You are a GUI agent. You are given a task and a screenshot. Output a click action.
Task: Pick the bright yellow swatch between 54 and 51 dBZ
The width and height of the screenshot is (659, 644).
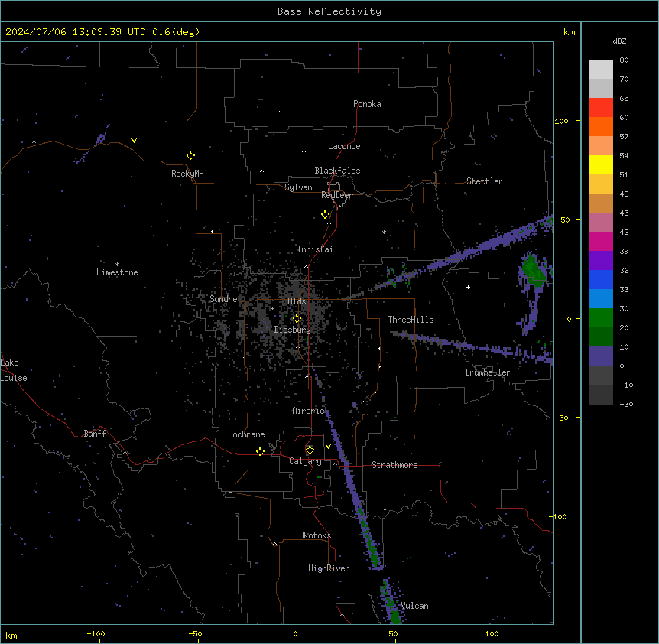click(601, 164)
